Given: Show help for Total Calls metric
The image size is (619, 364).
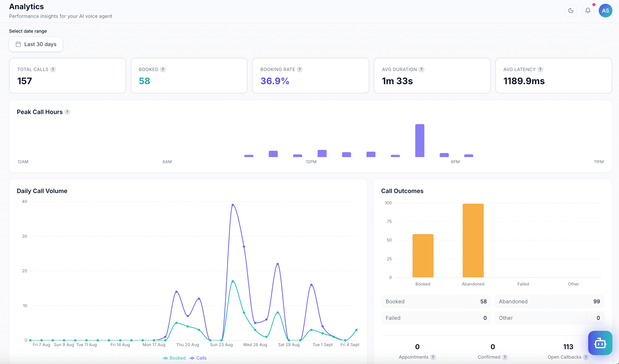Looking at the screenshot, I should 53,69.
